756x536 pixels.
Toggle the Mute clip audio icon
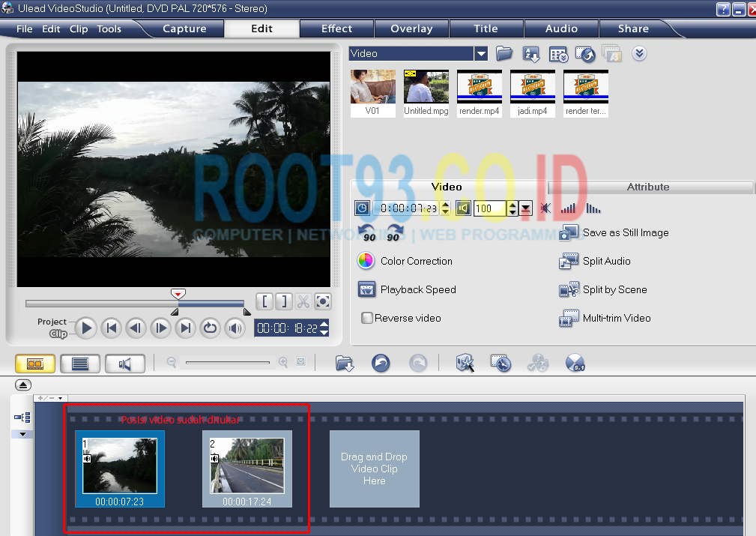pyautogui.click(x=545, y=208)
